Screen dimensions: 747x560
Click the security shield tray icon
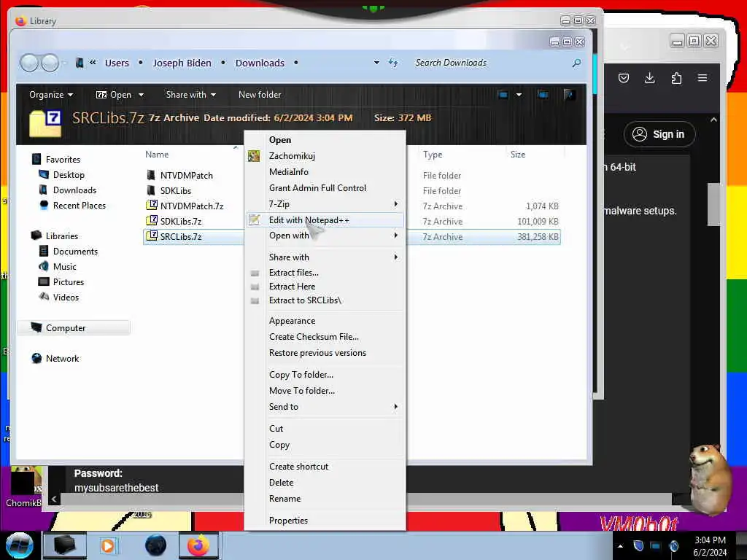pos(638,545)
